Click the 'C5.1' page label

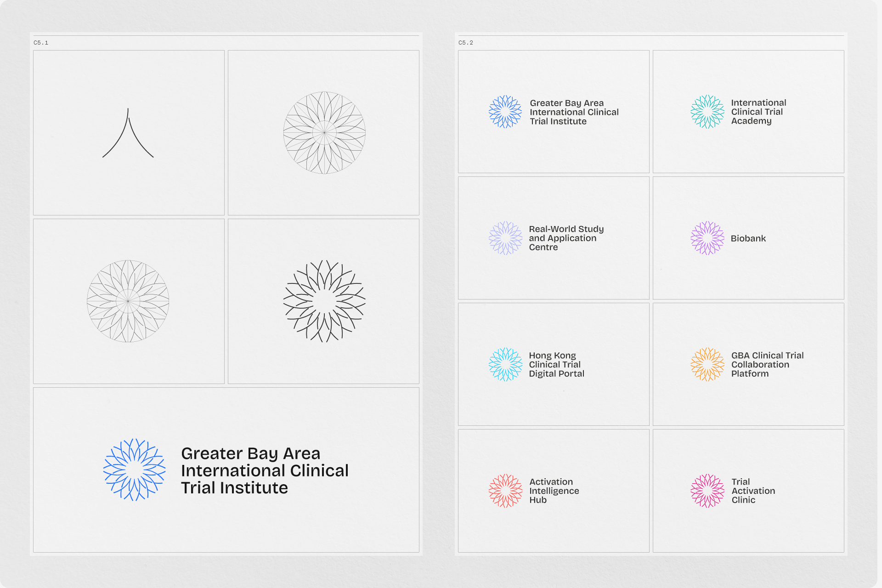point(41,43)
